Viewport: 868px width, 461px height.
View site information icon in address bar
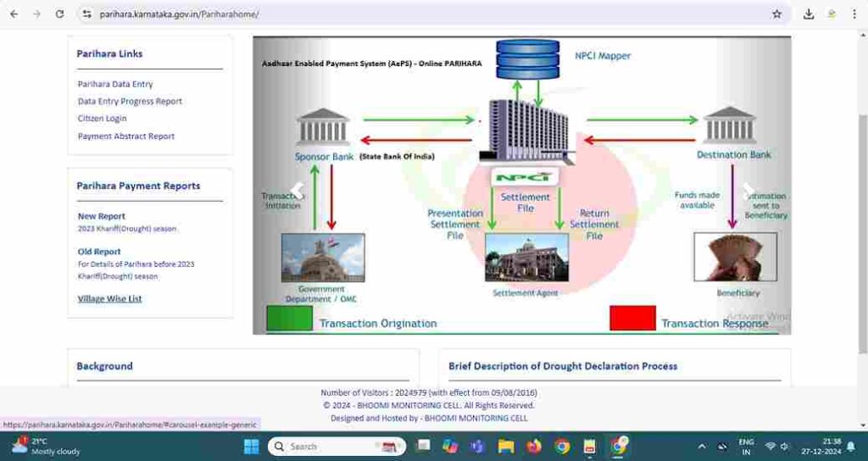tap(86, 14)
